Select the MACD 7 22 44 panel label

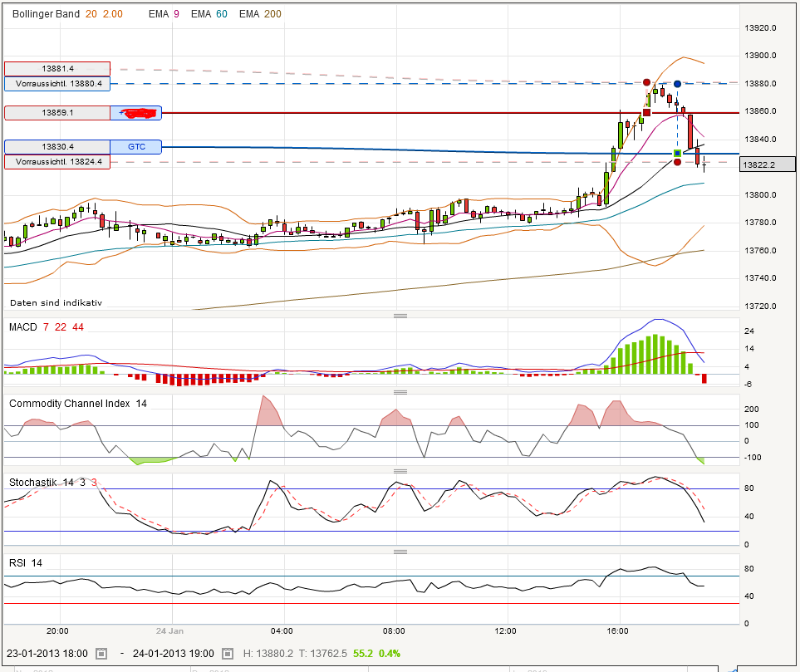click(x=42, y=327)
